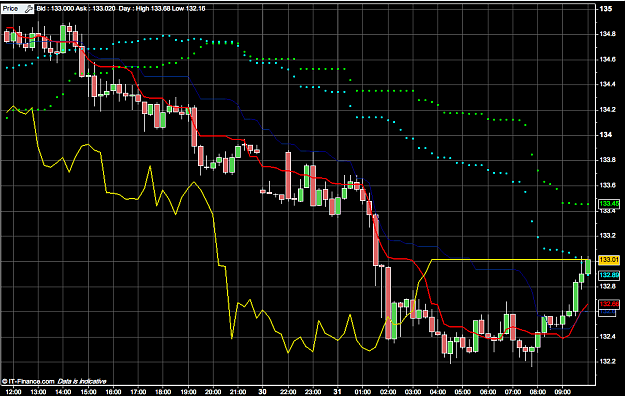625x396 pixels.
Task: Click the 133.8 label on price axis
Action: 607,160
